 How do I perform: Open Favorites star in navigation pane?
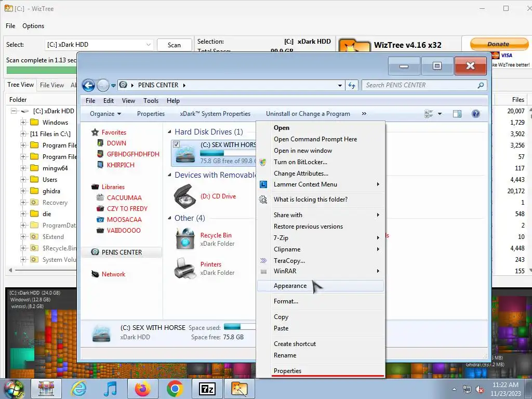pyautogui.click(x=95, y=132)
